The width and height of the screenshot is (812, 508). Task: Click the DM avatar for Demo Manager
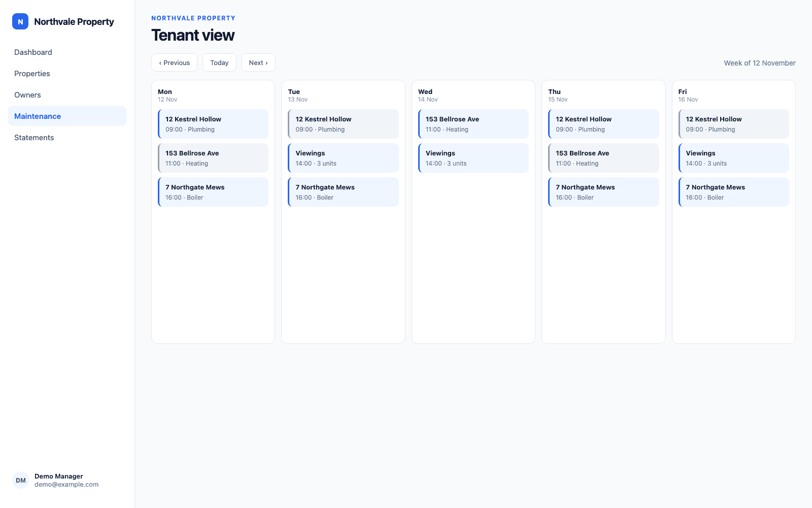tap(21, 480)
